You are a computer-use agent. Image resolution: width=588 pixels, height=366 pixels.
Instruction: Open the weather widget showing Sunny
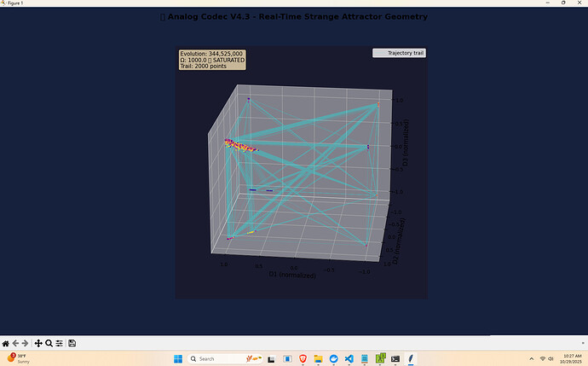pyautogui.click(x=17, y=358)
